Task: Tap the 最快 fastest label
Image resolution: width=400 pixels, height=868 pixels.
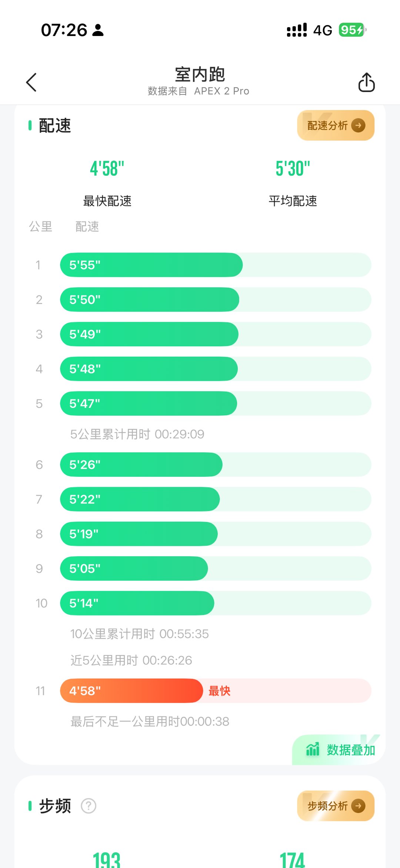Action: click(x=219, y=691)
